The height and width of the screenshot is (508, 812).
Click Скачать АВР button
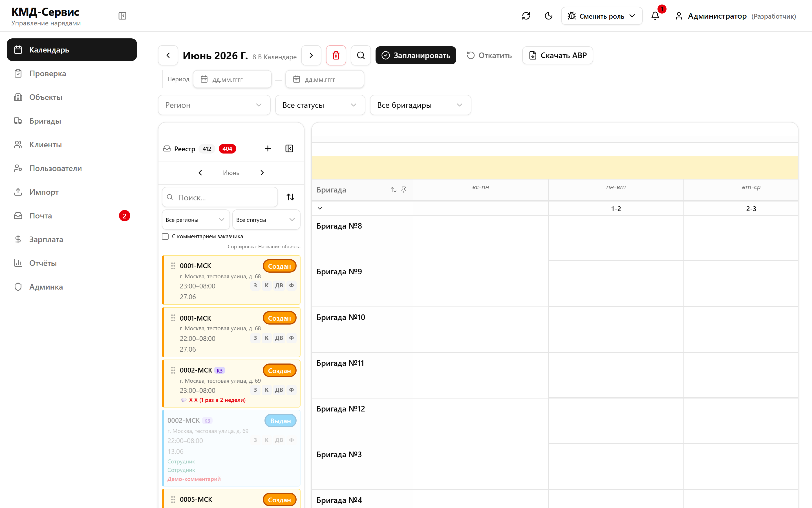[558, 55]
